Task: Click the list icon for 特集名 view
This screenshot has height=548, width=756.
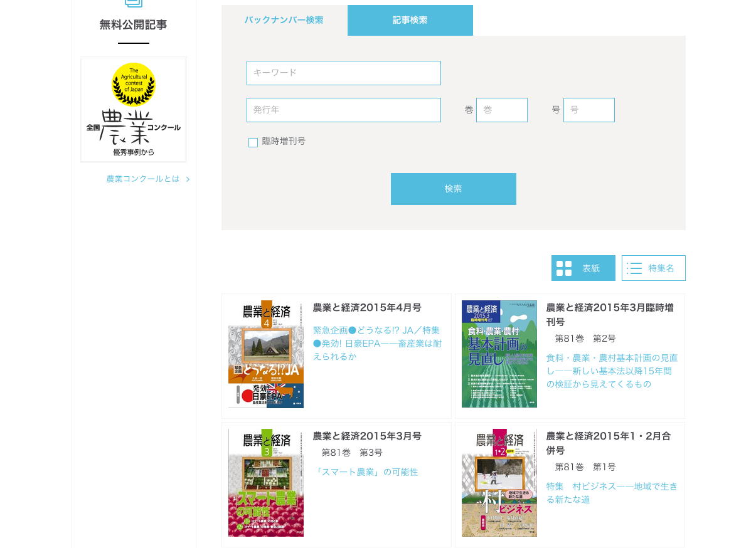Action: pyautogui.click(x=634, y=268)
